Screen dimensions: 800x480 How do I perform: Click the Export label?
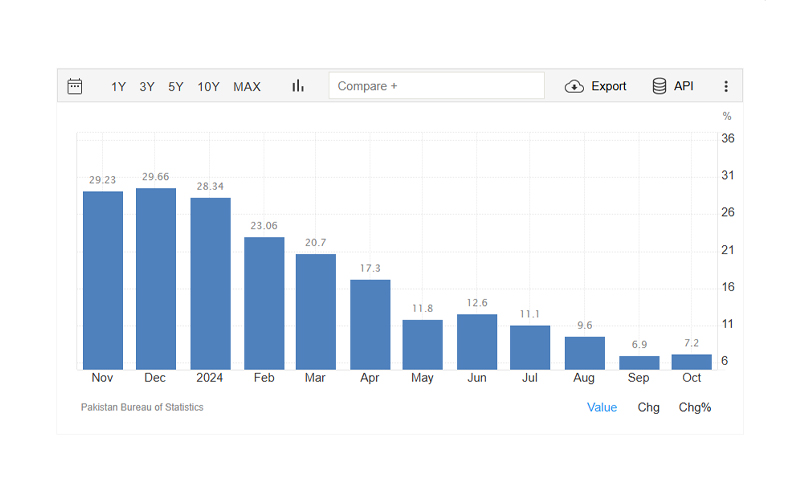point(609,86)
